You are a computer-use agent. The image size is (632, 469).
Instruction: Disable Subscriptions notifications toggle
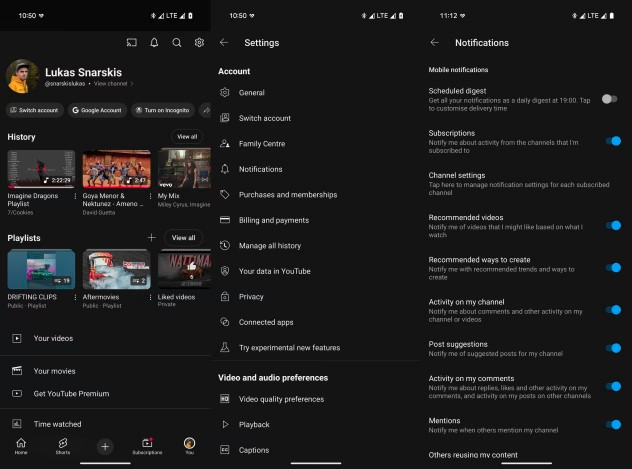(x=613, y=141)
